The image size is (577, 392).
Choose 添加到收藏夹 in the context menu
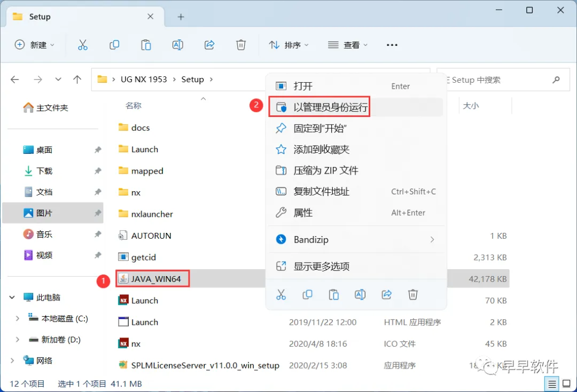click(x=356, y=150)
